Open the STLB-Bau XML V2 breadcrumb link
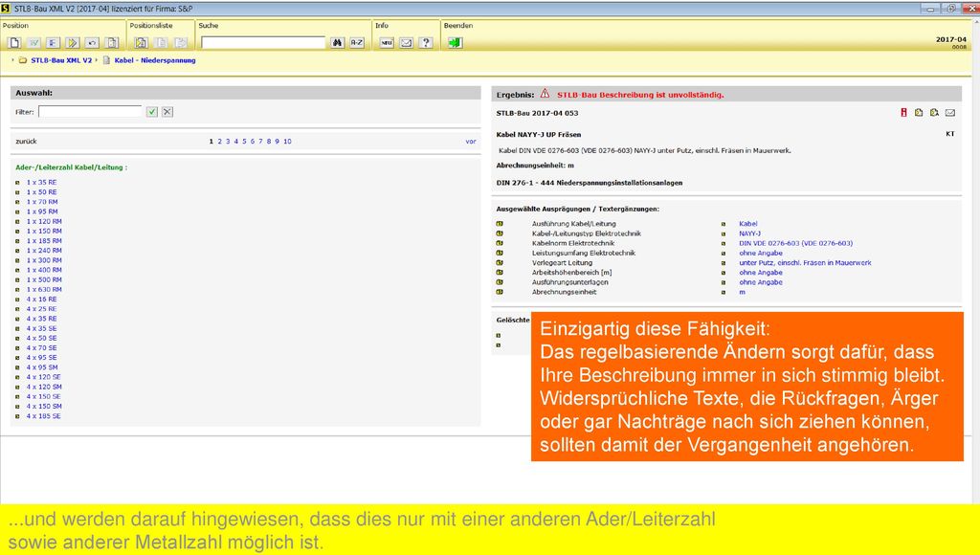The width and height of the screenshot is (980, 555). (x=61, y=60)
